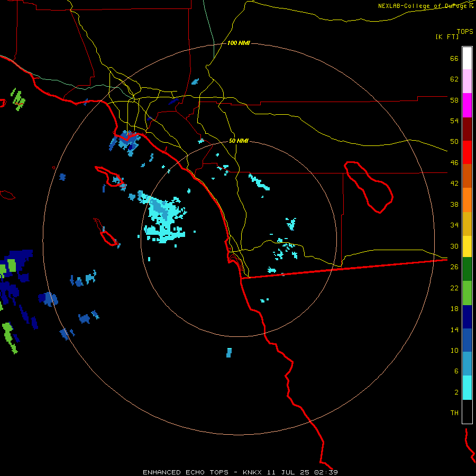Click the navy blue legend swatch

pos(467,317)
